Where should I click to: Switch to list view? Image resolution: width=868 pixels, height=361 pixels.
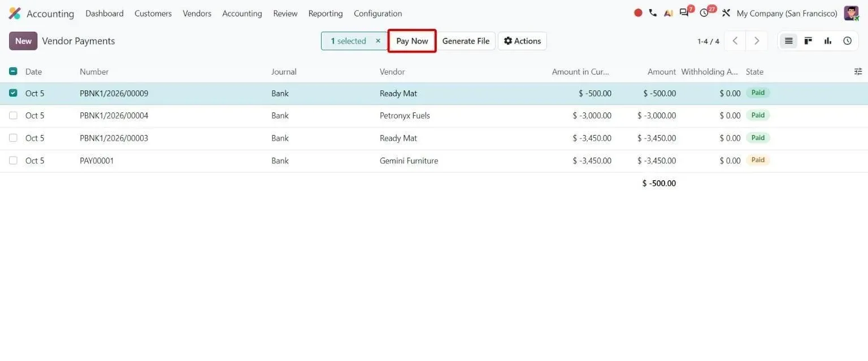pos(789,41)
